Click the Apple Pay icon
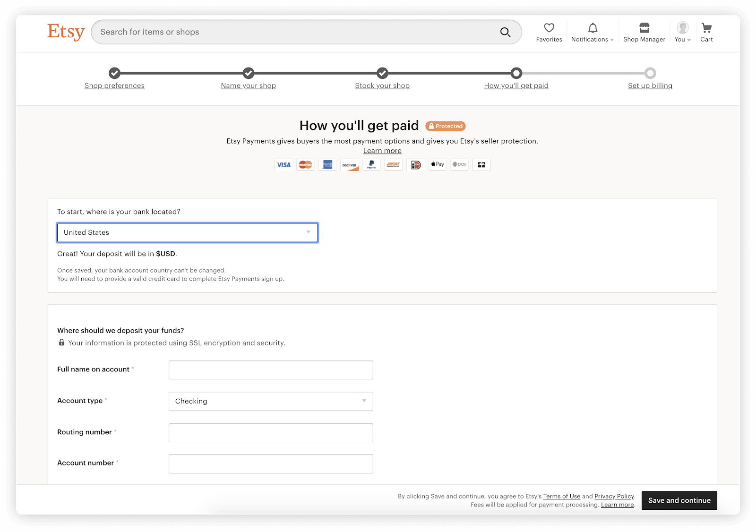Viewport: 756px width, 532px height. coord(438,165)
